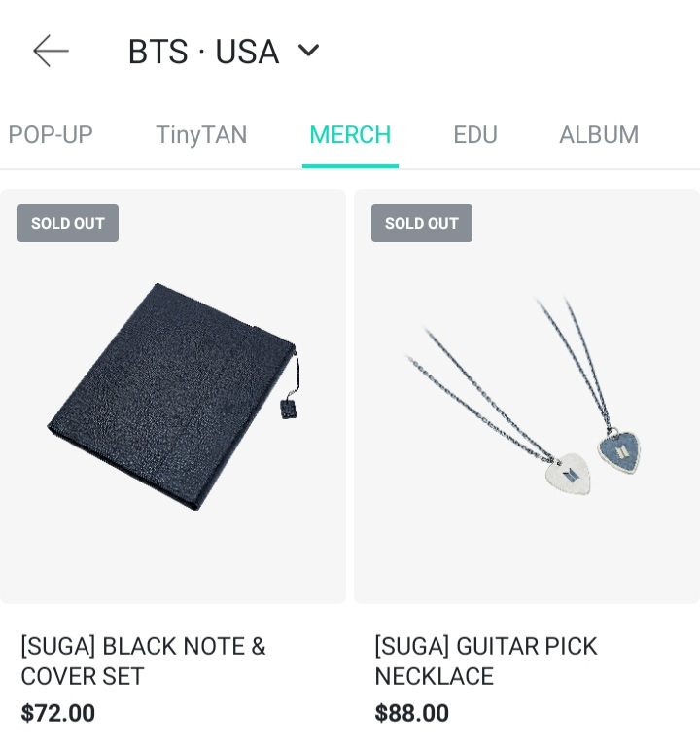This screenshot has width=700, height=750.
Task: Open the ALBUM tab
Action: [599, 135]
